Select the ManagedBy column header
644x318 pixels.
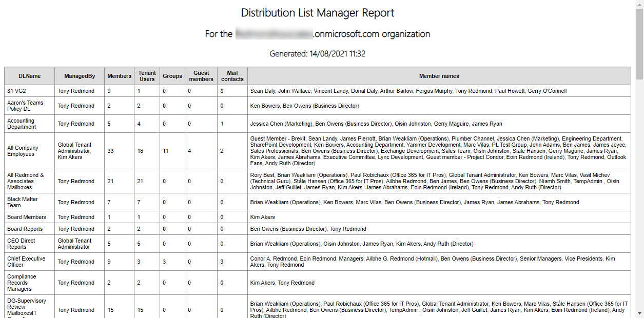coord(80,76)
